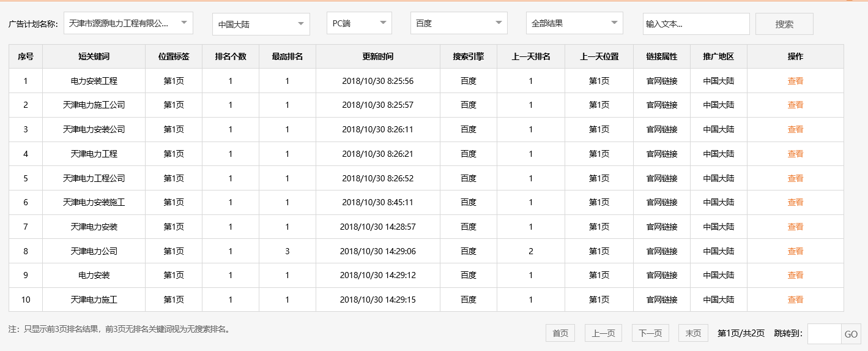Click the 更新时间 column header

(x=378, y=56)
